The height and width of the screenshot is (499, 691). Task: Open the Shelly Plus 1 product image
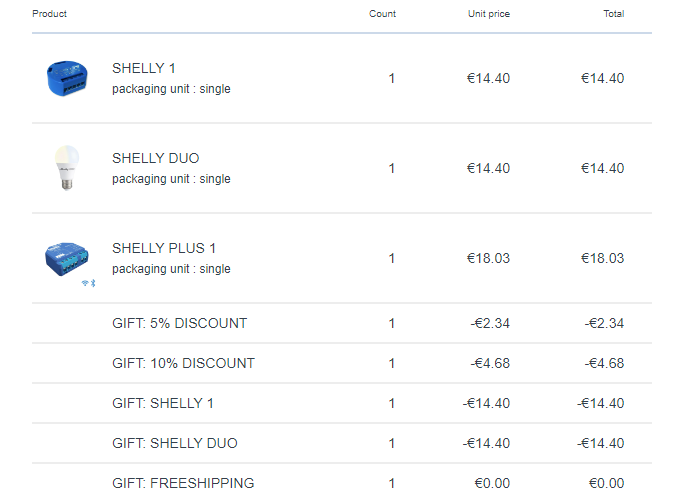[x=67, y=259]
